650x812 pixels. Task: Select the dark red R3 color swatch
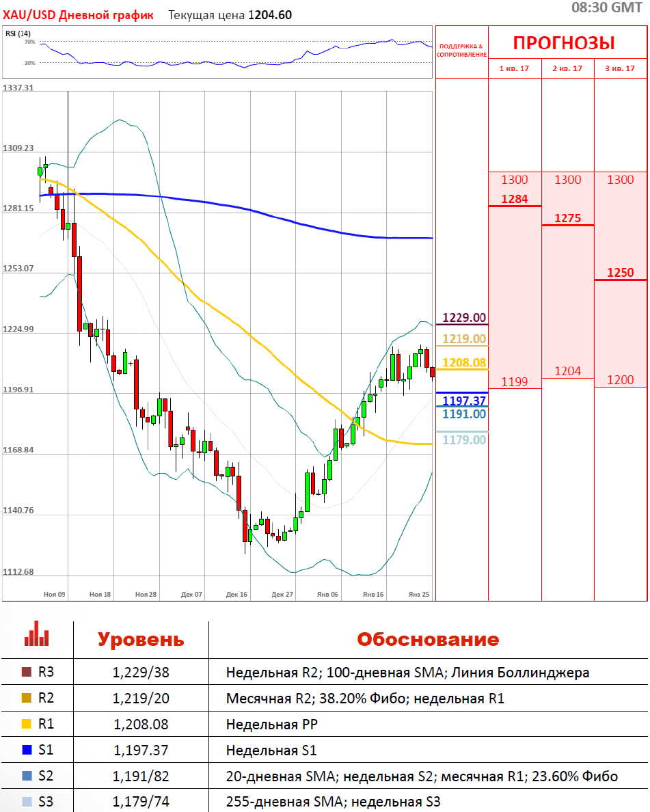point(27,673)
